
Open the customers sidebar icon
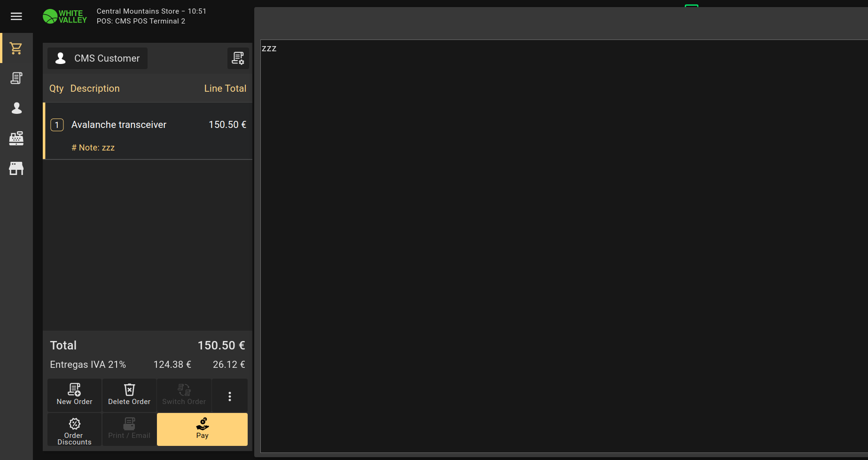[16, 108]
